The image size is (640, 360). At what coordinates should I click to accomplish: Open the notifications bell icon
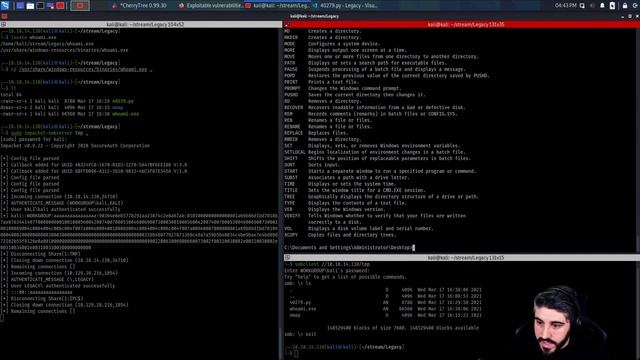pos(602,6)
